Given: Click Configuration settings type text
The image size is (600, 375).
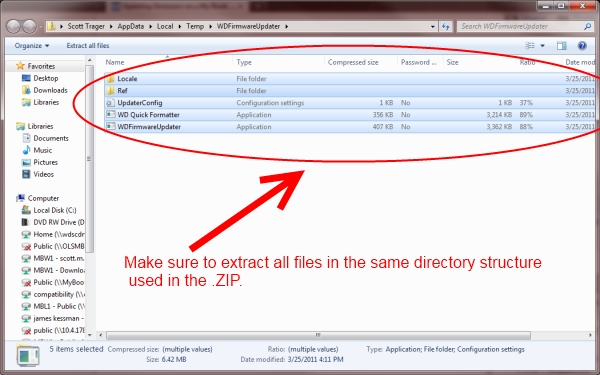Looking at the screenshot, I should (x=270, y=103).
